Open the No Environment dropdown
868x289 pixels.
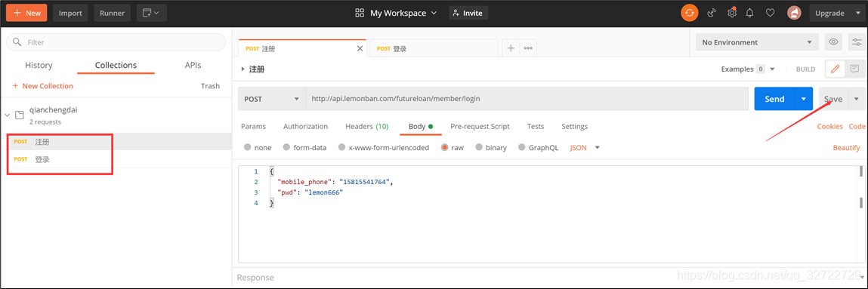[x=757, y=42]
